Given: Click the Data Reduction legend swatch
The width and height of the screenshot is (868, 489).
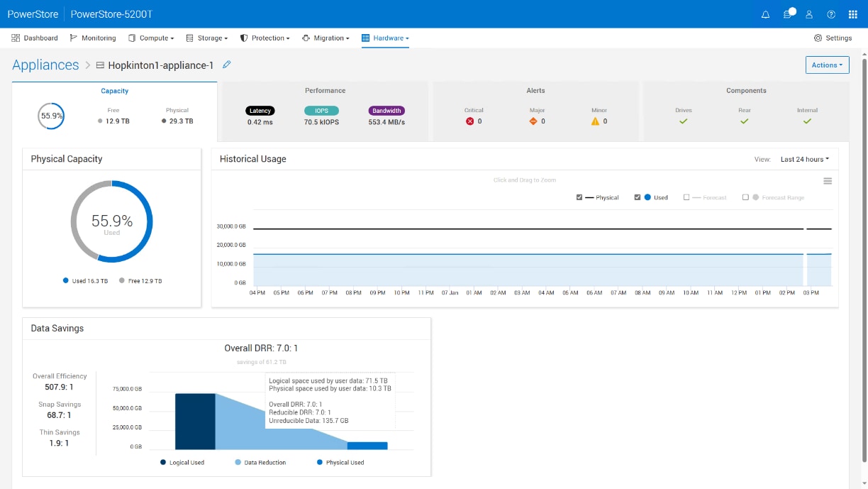Looking at the screenshot, I should tap(238, 462).
